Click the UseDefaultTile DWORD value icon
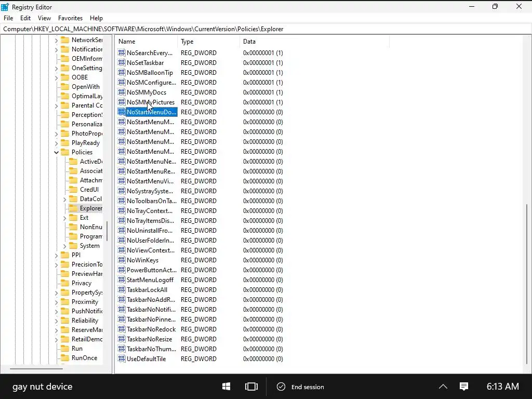Image resolution: width=532 pixels, height=399 pixels. tap(122, 358)
